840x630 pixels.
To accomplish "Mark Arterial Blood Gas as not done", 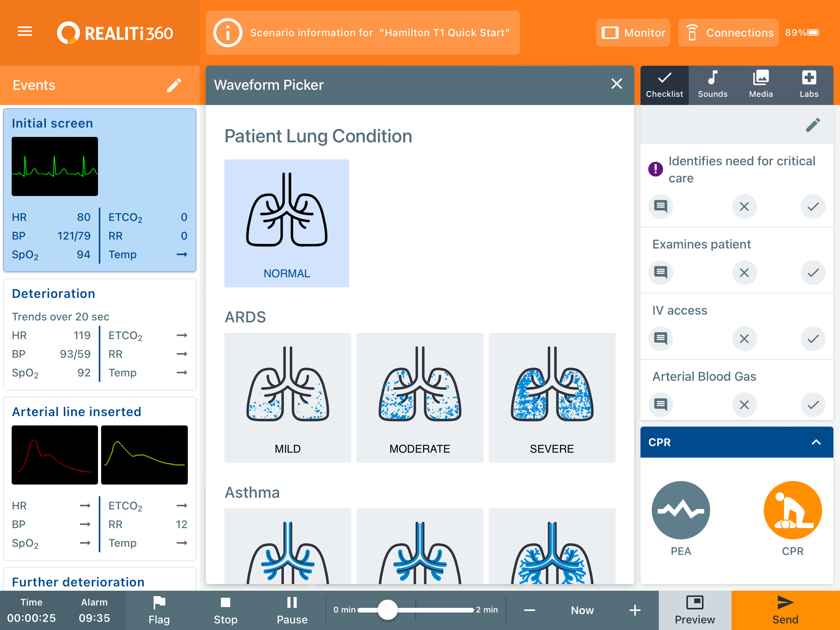I will pos(744,404).
